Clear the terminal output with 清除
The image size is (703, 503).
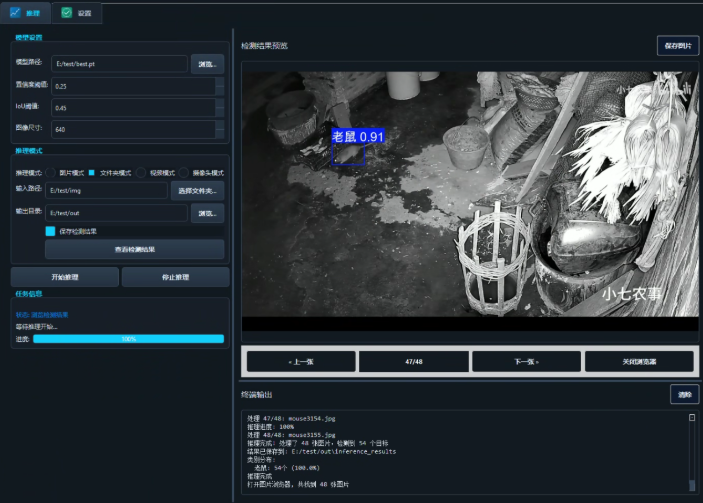point(685,395)
